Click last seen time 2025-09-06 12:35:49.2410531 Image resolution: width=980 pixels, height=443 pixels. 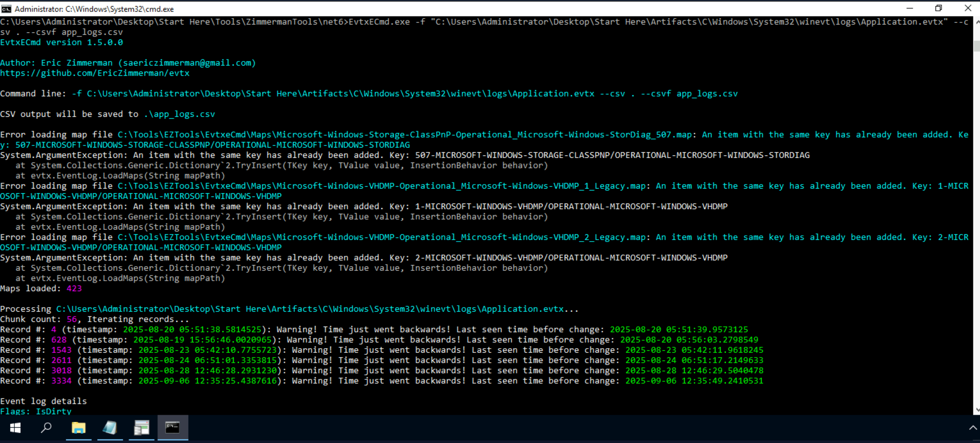click(x=695, y=380)
